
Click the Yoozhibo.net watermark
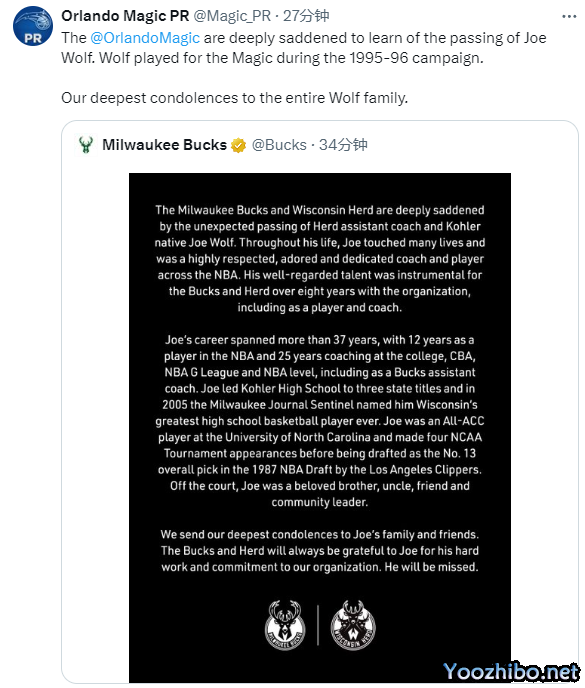tap(511, 672)
